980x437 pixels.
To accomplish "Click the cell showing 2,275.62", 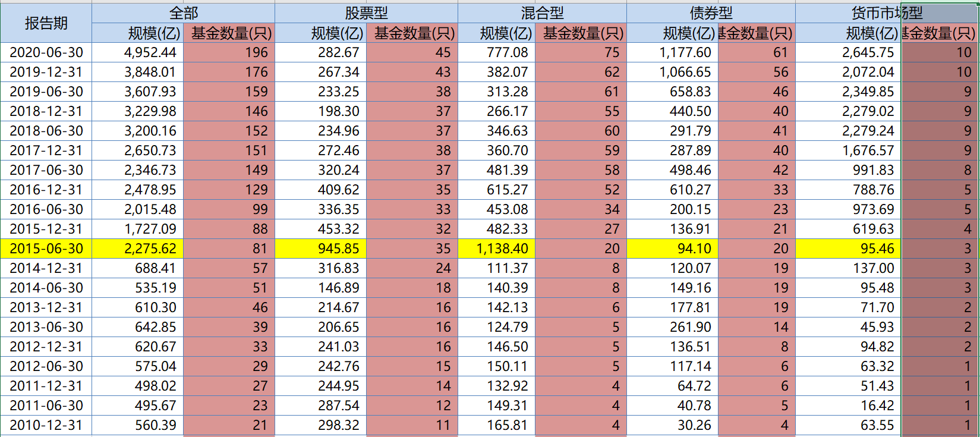I will pos(138,249).
